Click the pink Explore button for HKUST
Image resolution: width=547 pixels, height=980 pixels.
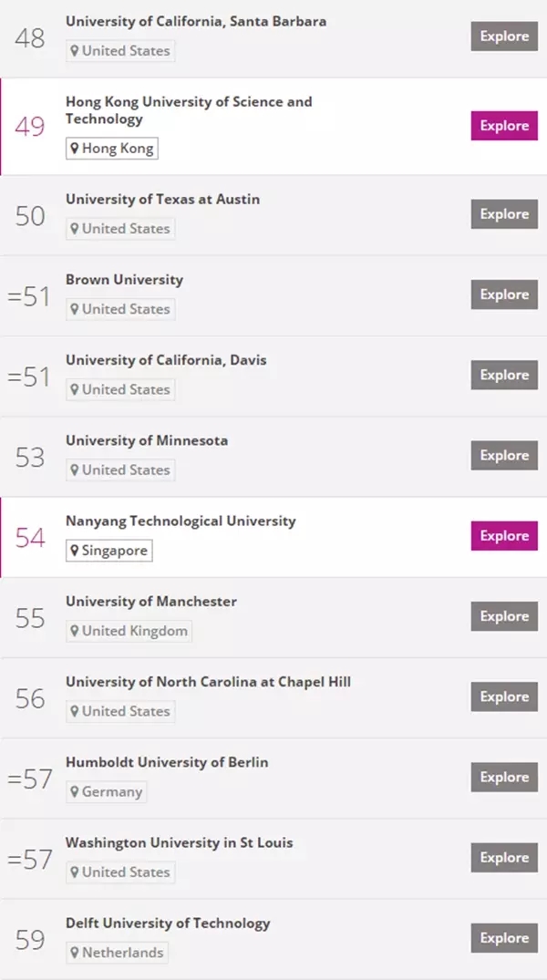click(x=504, y=126)
